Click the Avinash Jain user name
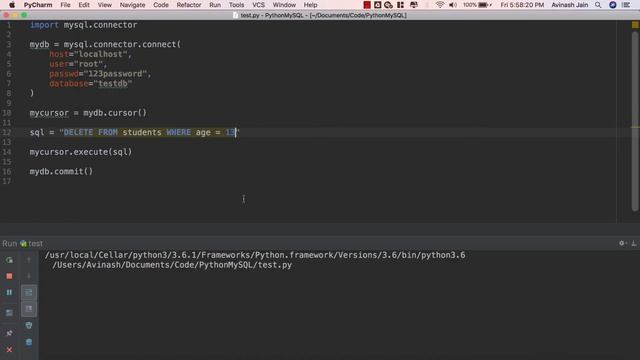Viewport: 640px width, 360px height. point(570,5)
